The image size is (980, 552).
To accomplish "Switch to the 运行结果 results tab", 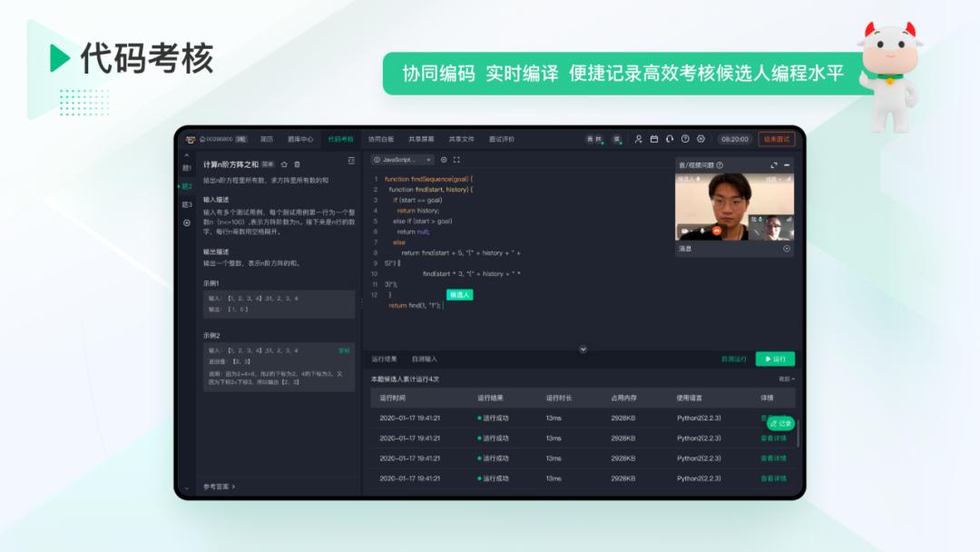I will click(385, 359).
